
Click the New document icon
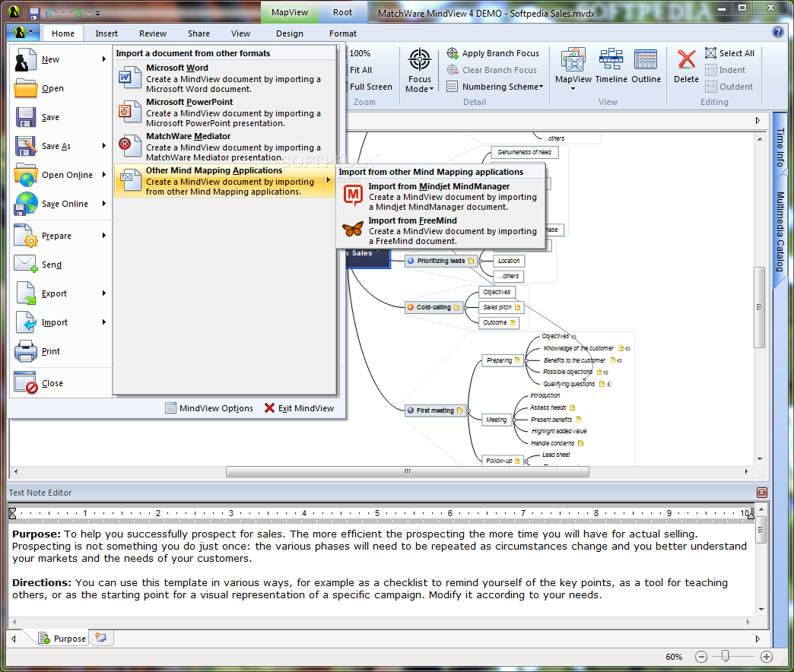click(25, 60)
